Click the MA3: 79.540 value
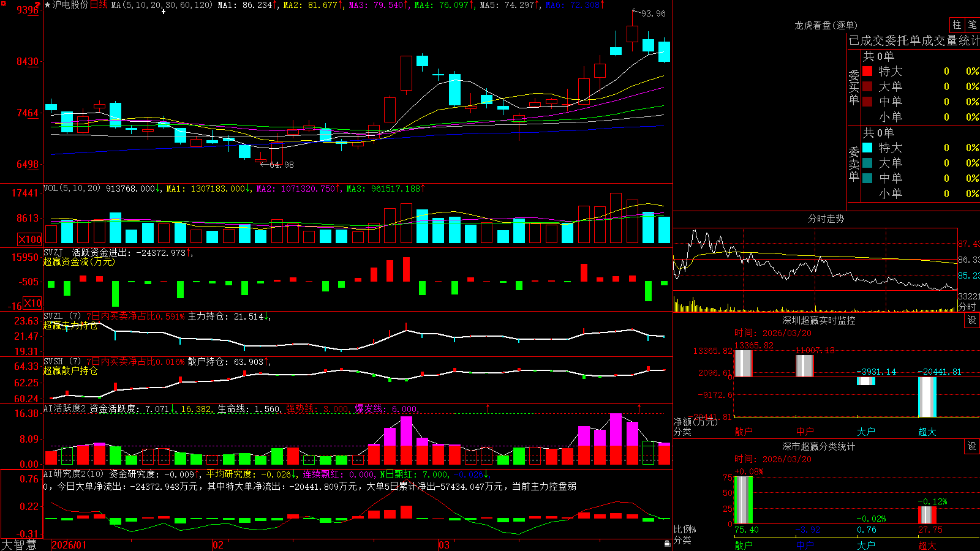This screenshot has width=980, height=551. [x=376, y=5]
